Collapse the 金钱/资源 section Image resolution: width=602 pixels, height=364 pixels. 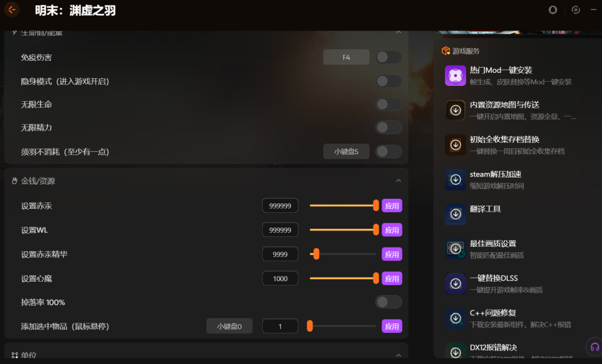click(399, 181)
